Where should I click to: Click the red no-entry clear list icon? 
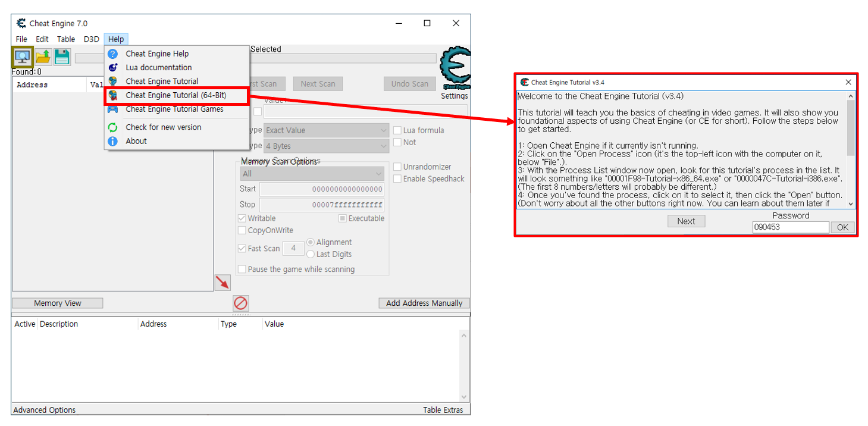241,303
